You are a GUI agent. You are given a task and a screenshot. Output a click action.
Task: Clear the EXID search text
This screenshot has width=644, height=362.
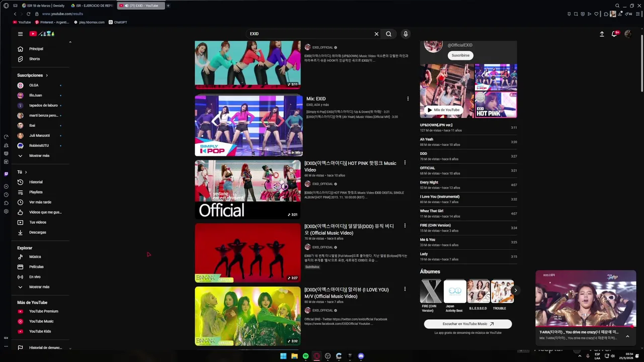(x=376, y=34)
